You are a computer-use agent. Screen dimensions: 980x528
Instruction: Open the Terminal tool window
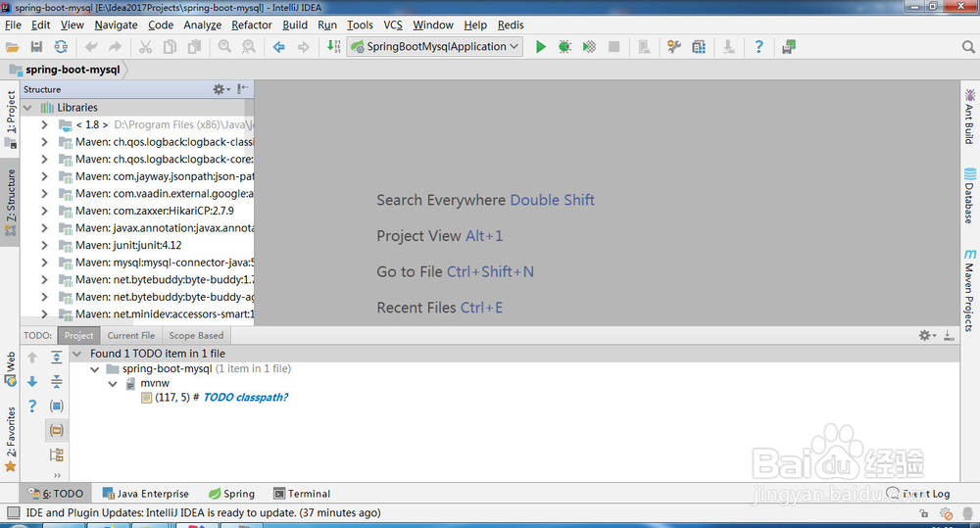pyautogui.click(x=302, y=494)
